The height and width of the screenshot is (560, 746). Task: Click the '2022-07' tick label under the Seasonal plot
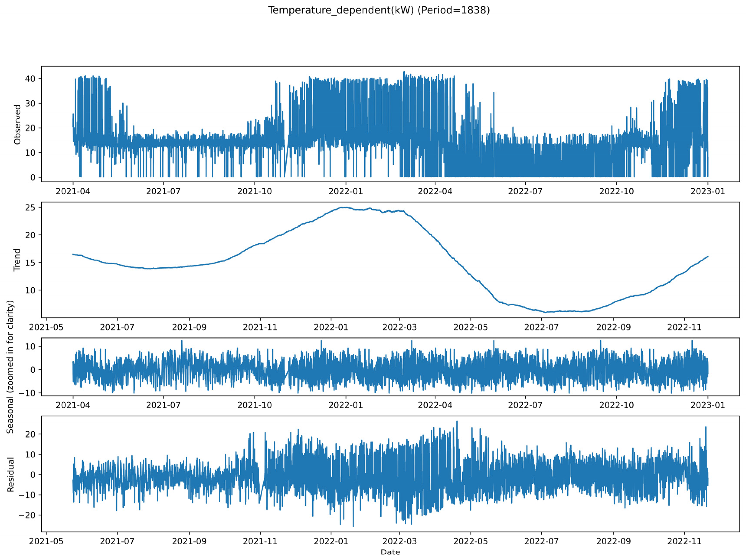[525, 405]
